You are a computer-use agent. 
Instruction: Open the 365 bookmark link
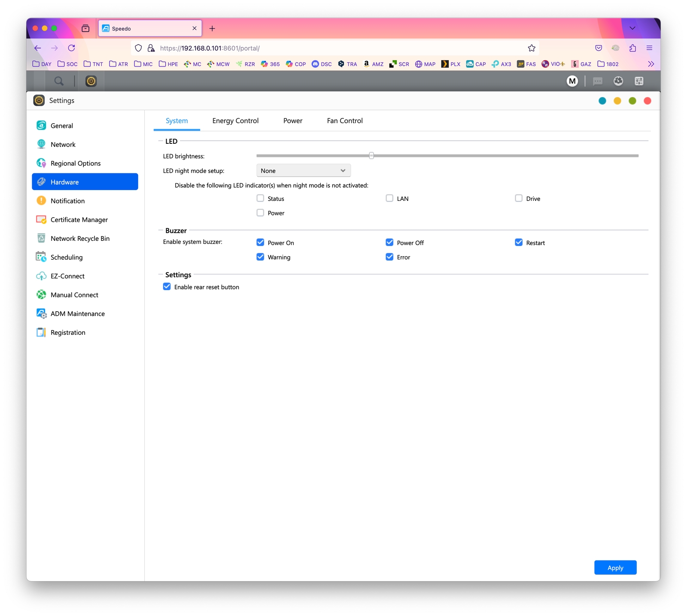271,64
